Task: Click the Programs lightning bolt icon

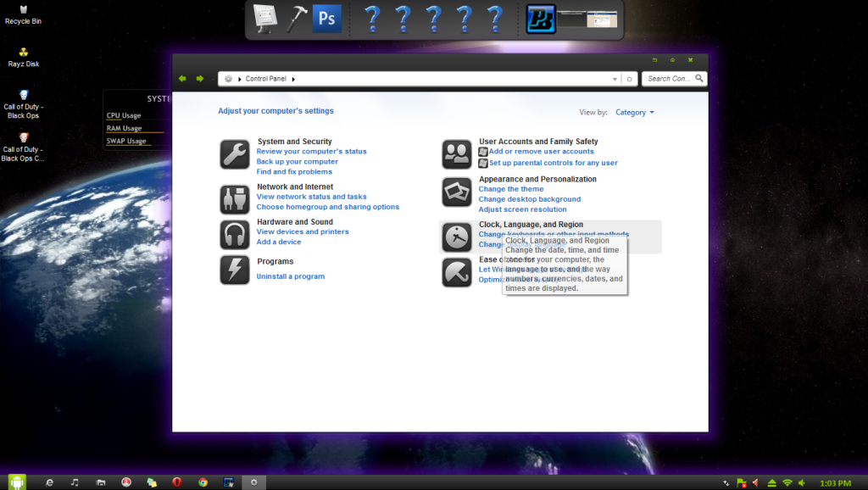Action: tap(235, 270)
